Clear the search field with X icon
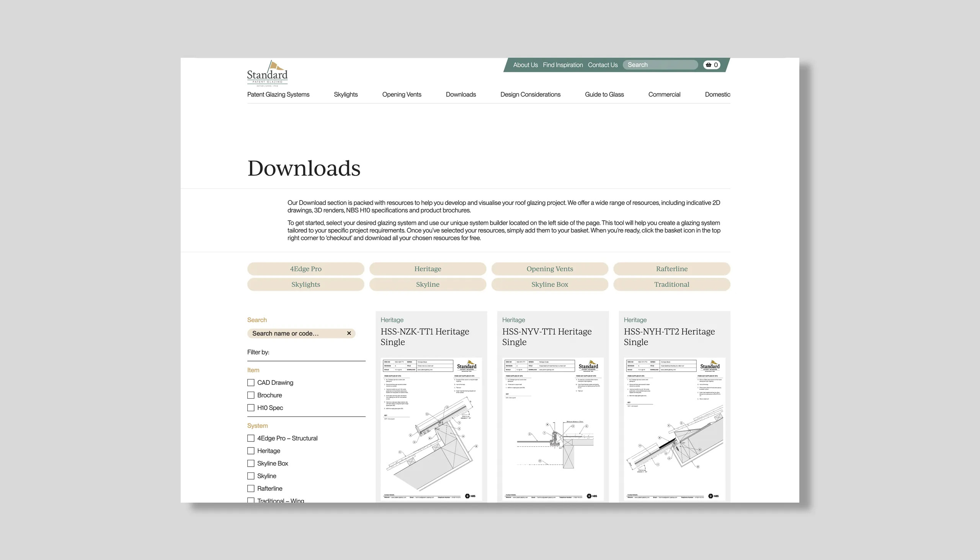This screenshot has width=980, height=560. click(x=349, y=333)
